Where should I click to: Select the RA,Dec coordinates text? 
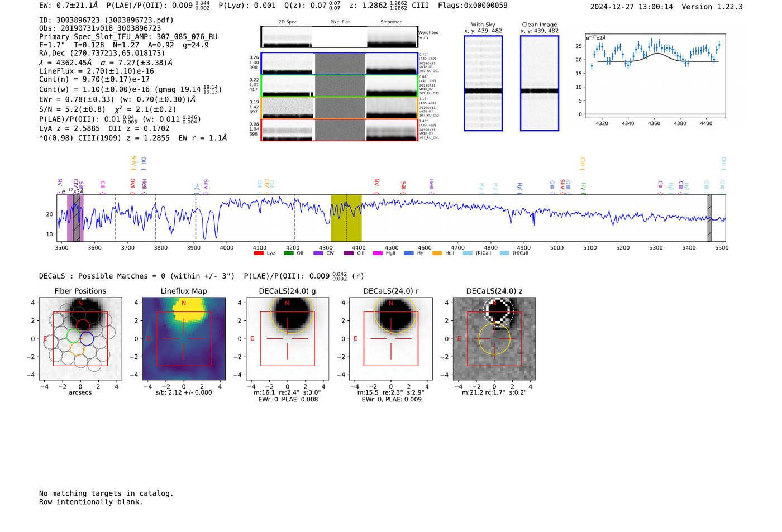(x=102, y=54)
